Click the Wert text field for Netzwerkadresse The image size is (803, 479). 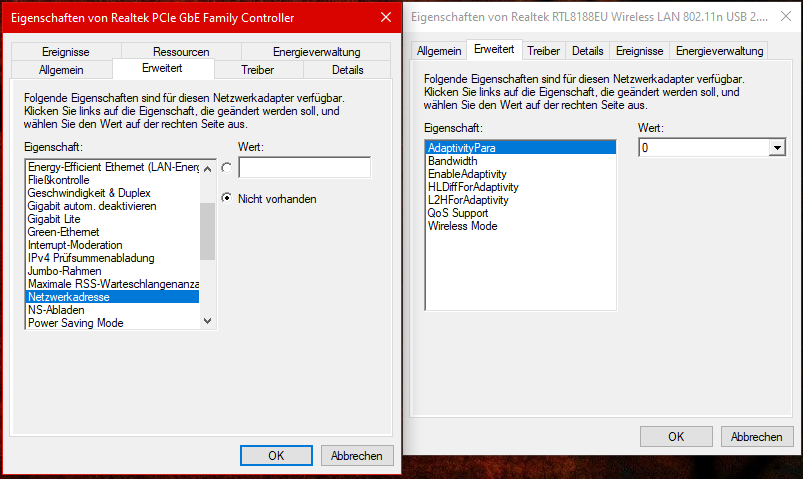pyautogui.click(x=305, y=168)
